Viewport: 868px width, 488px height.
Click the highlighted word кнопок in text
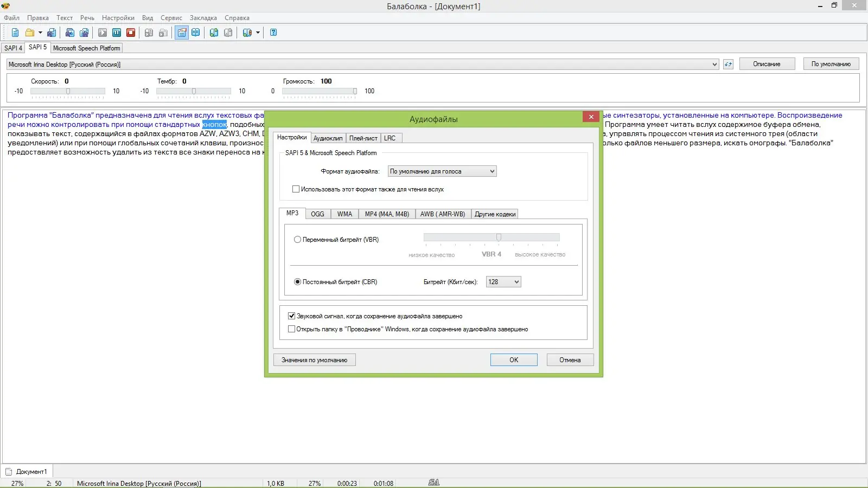click(215, 125)
